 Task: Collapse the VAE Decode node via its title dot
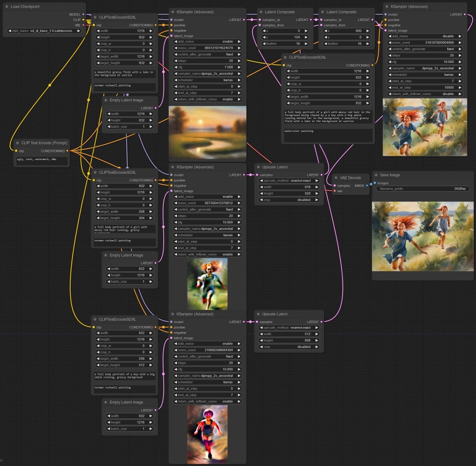(x=336, y=178)
